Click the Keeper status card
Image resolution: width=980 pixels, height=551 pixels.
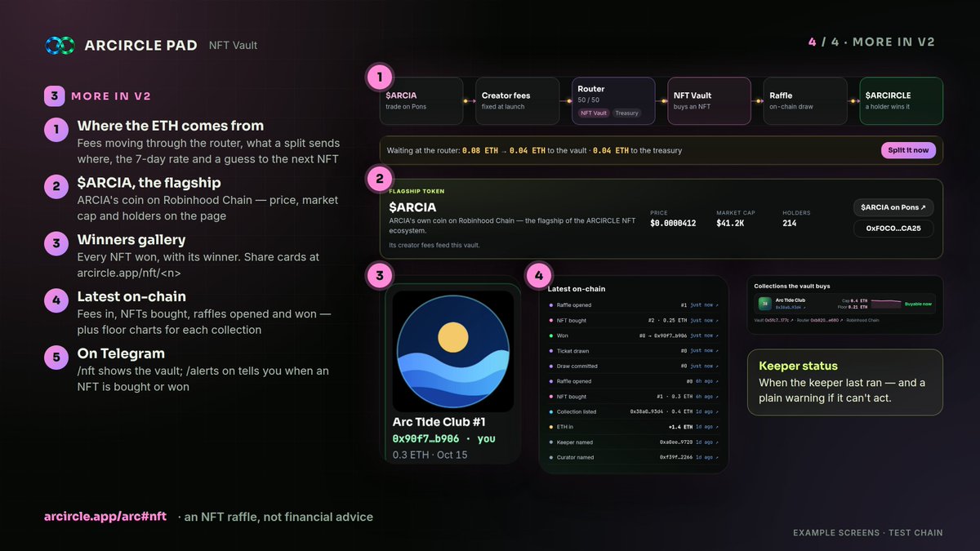tap(845, 382)
